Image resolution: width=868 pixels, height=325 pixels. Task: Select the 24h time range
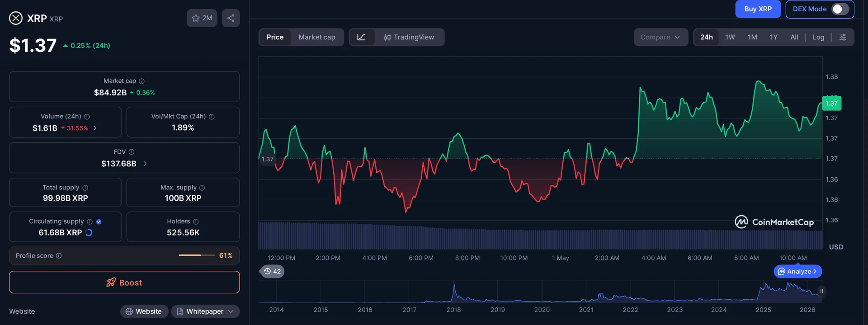[707, 37]
